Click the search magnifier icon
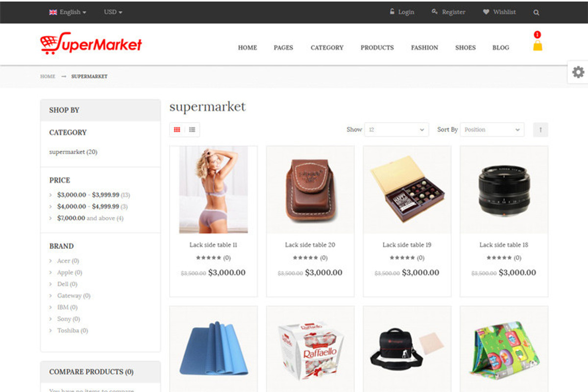The height and width of the screenshot is (392, 588). 536,12
